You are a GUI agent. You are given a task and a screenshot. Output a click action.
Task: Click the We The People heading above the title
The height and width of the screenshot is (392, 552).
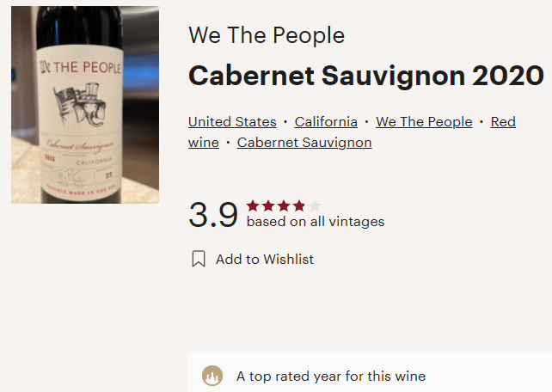[267, 36]
